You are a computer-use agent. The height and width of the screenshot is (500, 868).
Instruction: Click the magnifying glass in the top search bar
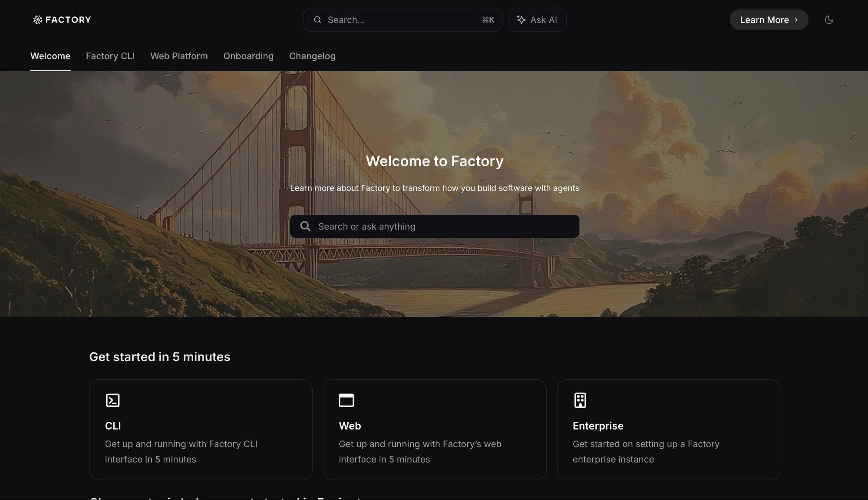coord(317,20)
